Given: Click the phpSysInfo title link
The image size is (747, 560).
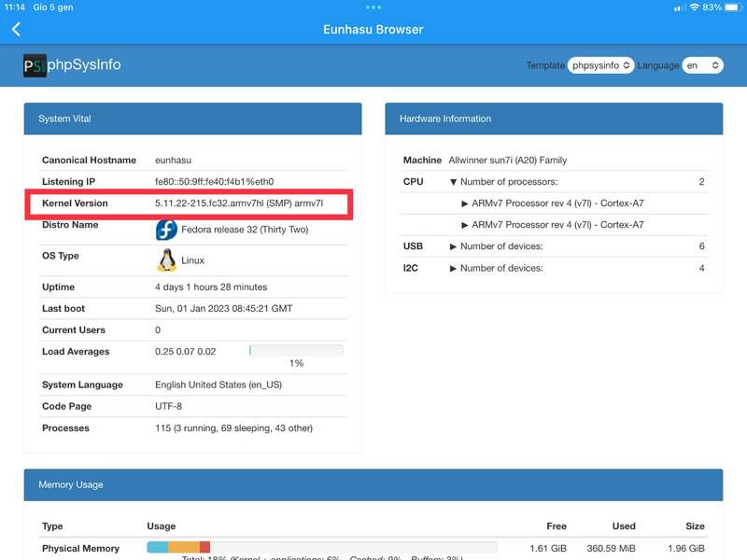Looking at the screenshot, I should pyautogui.click(x=84, y=65).
